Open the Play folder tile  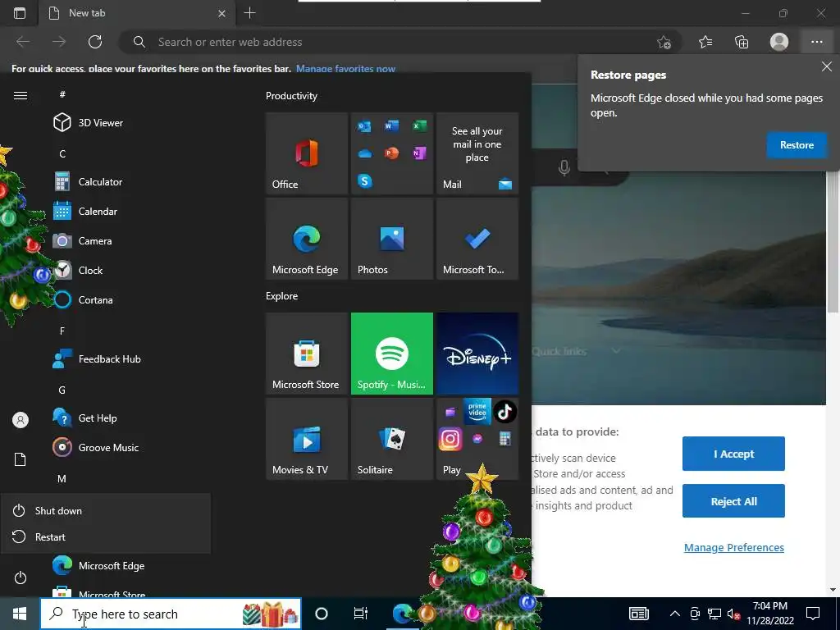477,439
